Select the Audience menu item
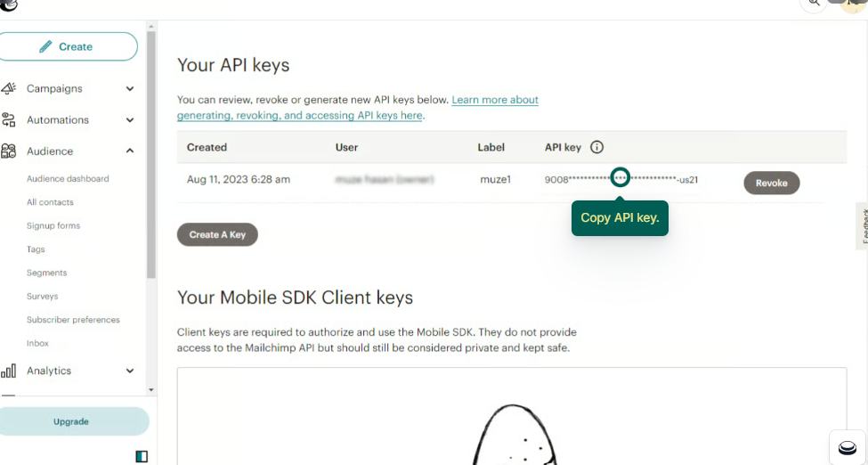 (50, 151)
